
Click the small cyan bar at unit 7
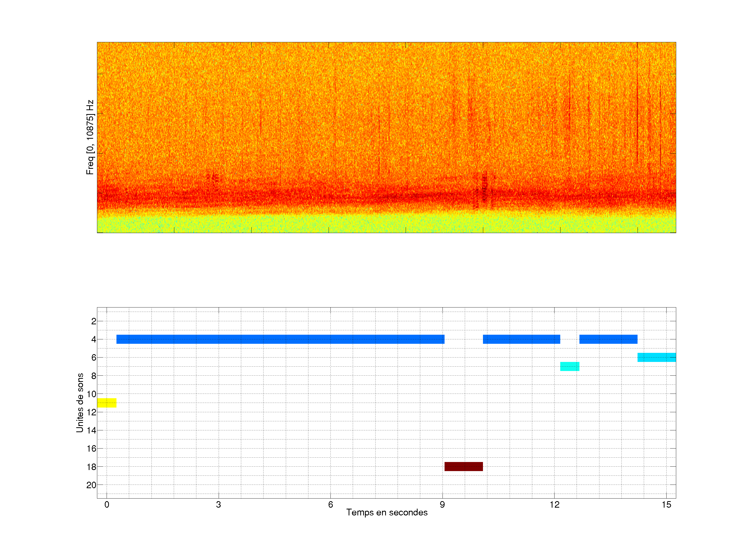point(570,366)
